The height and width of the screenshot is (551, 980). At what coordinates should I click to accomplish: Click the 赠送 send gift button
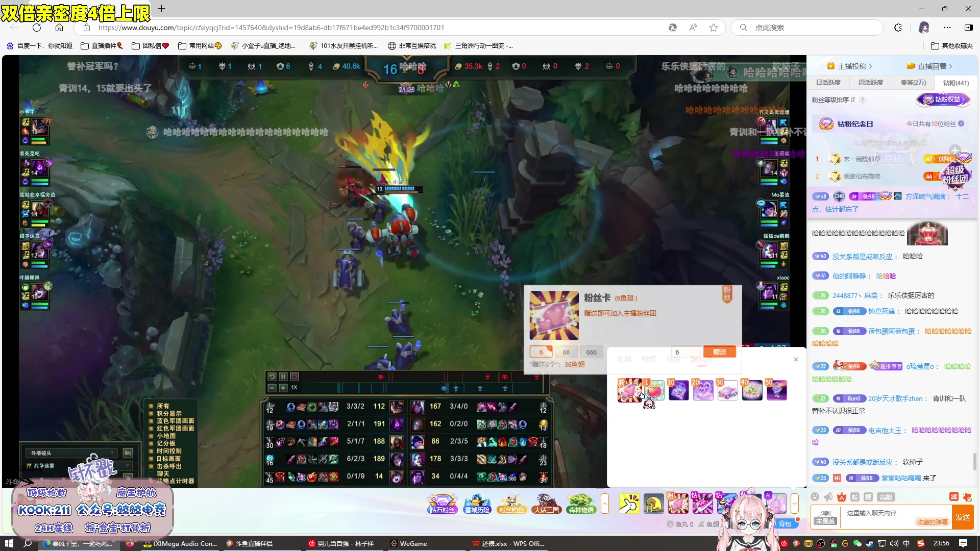tap(720, 352)
